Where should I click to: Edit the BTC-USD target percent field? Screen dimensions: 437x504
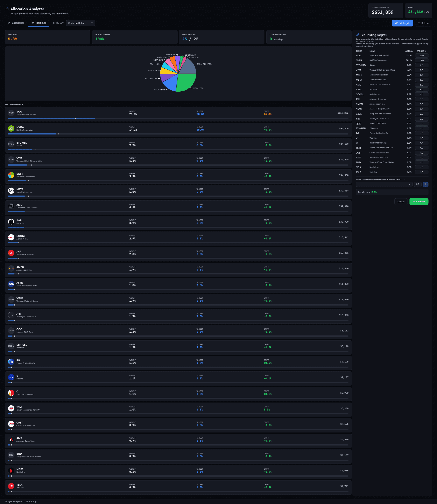[421, 65]
